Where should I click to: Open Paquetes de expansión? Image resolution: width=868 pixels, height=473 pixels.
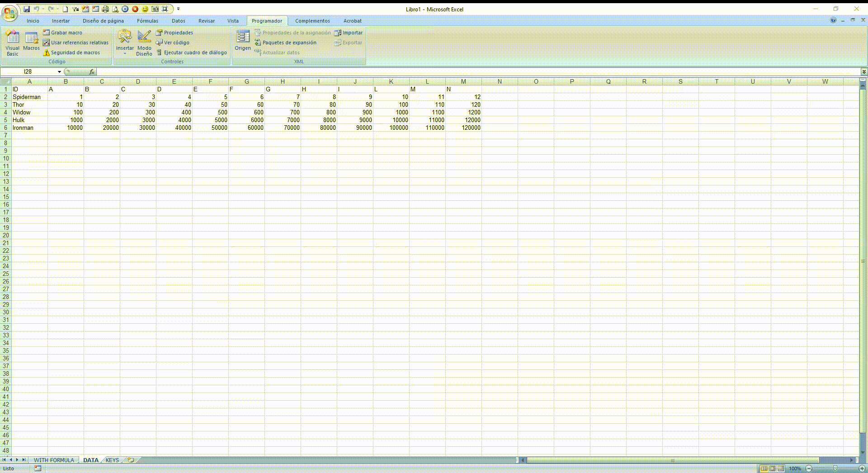coord(285,43)
